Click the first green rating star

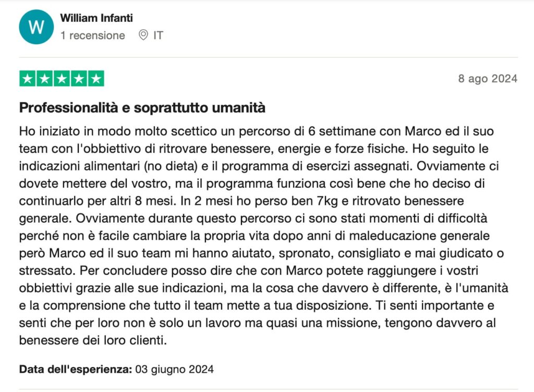[x=28, y=79]
